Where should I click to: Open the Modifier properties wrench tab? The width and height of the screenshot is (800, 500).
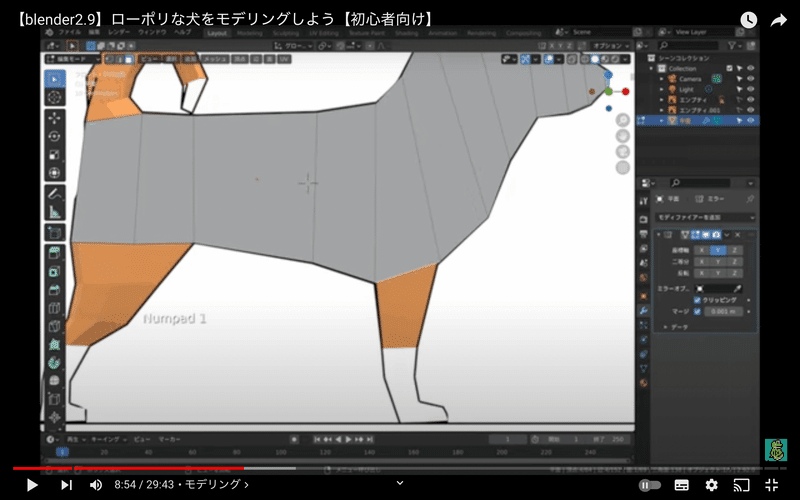[643, 310]
